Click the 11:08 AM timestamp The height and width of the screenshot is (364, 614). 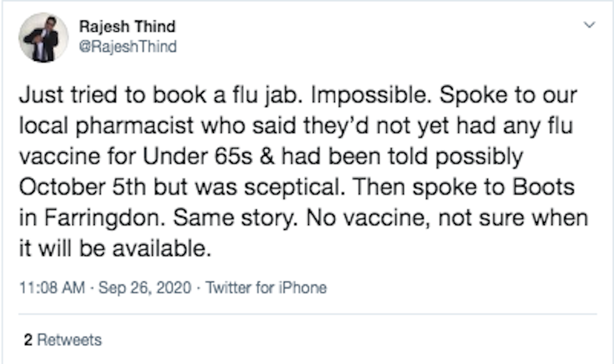coord(52,288)
